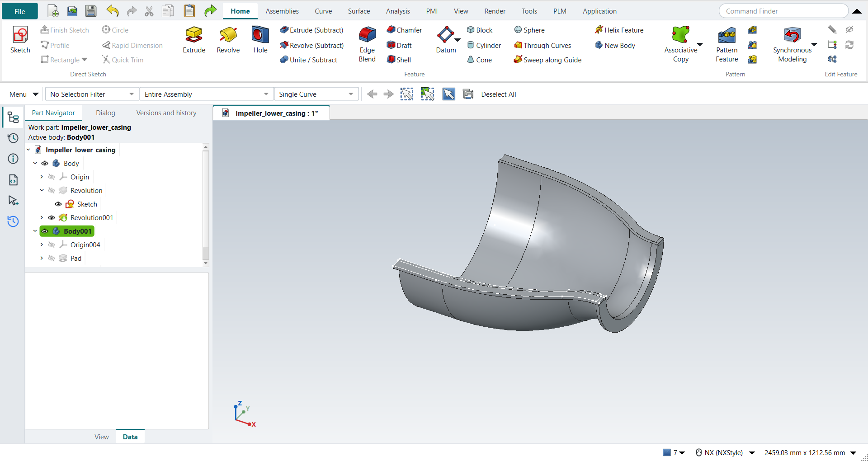The width and height of the screenshot is (868, 461).
Task: Click the Command Finder search field
Action: 783,11
